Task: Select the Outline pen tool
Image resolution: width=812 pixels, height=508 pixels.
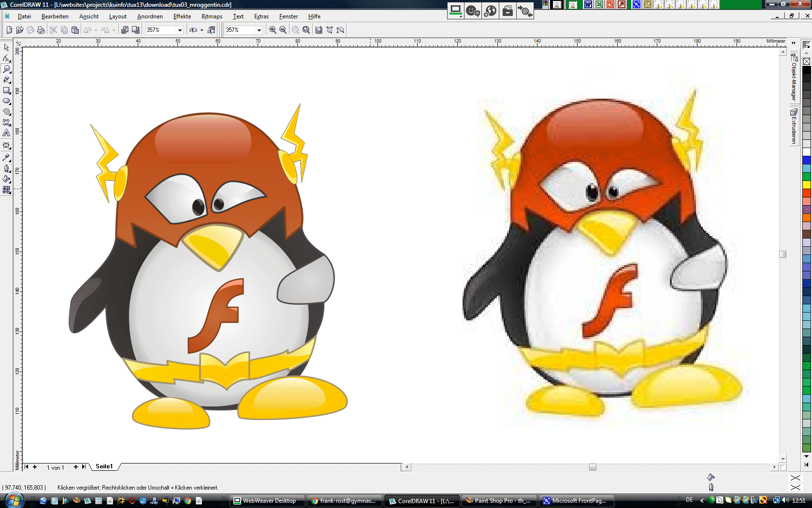Action: 6,168
